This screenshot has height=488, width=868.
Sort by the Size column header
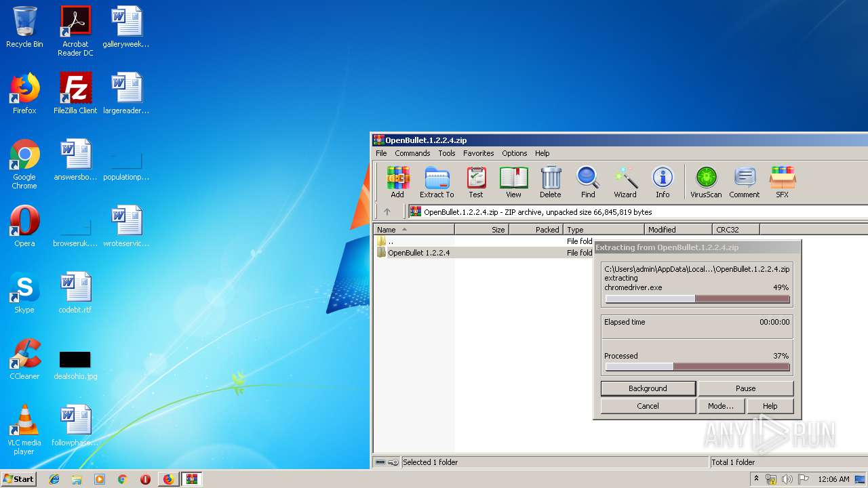tap(481, 230)
